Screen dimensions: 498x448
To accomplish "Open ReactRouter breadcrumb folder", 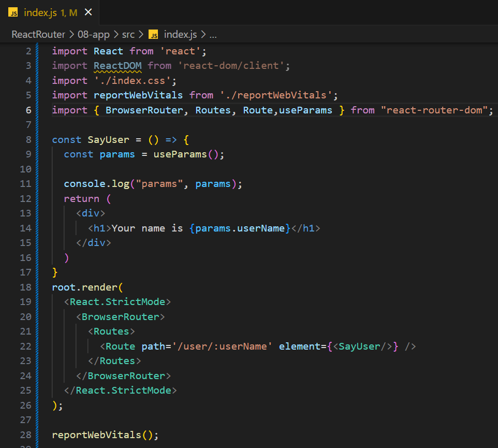I will tap(38, 34).
